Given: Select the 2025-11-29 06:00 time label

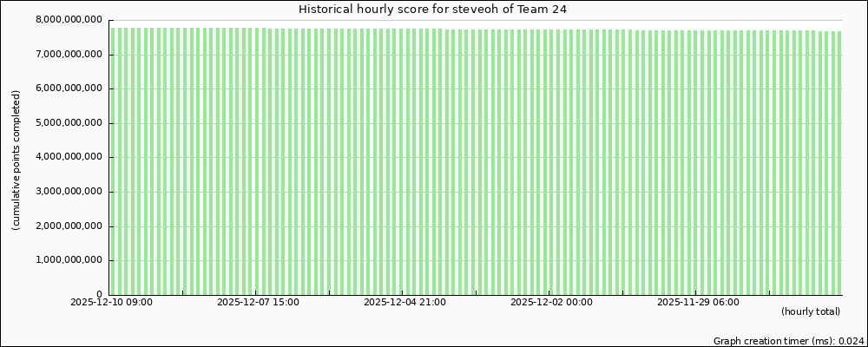Looking at the screenshot, I should [x=698, y=303].
